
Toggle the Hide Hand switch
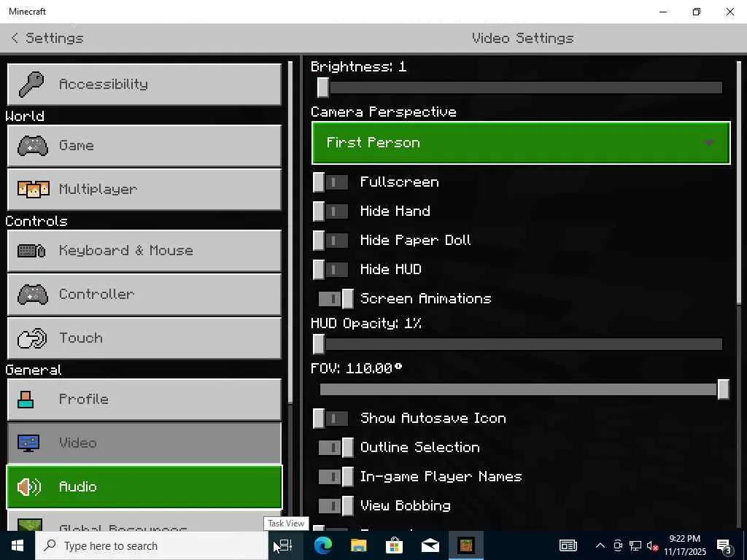330,211
